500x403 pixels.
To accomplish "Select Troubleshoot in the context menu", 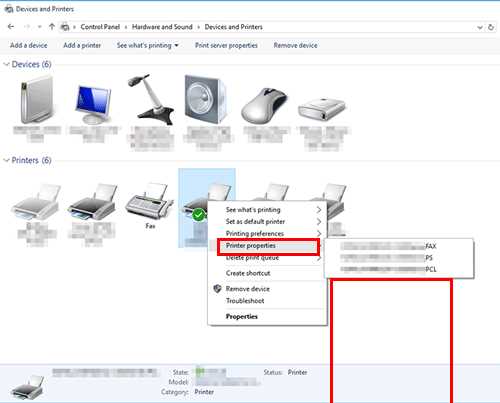I will pyautogui.click(x=245, y=301).
